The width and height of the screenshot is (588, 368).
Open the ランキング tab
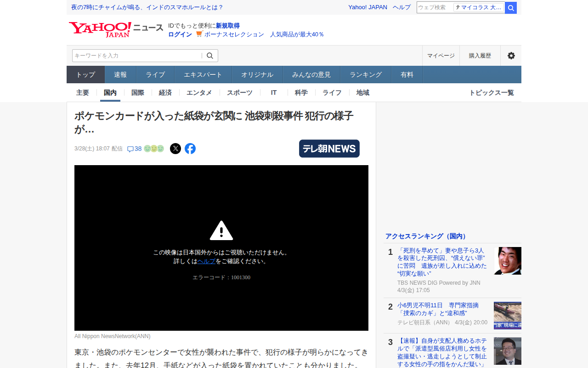pos(366,75)
